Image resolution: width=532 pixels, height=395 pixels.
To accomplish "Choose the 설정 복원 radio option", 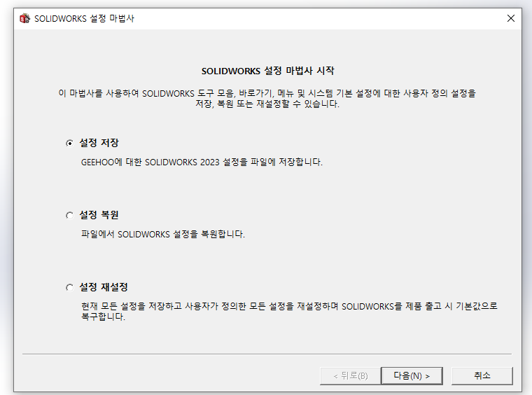I will point(69,216).
